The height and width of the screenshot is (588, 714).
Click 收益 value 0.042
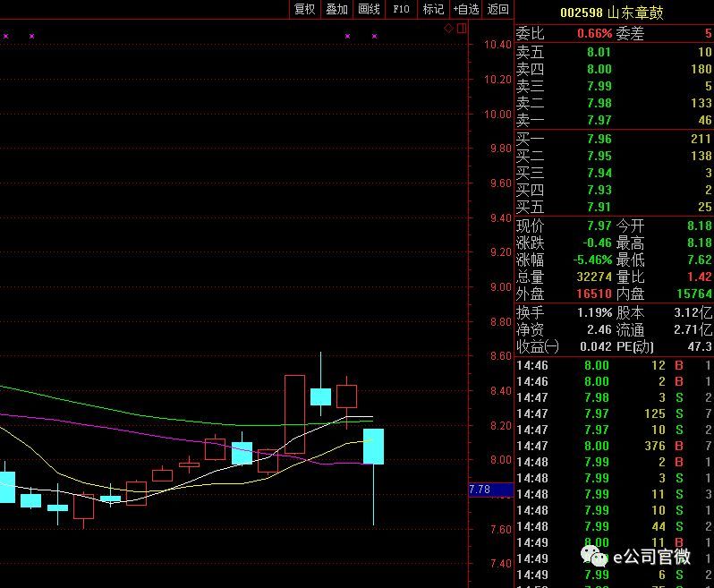click(596, 346)
